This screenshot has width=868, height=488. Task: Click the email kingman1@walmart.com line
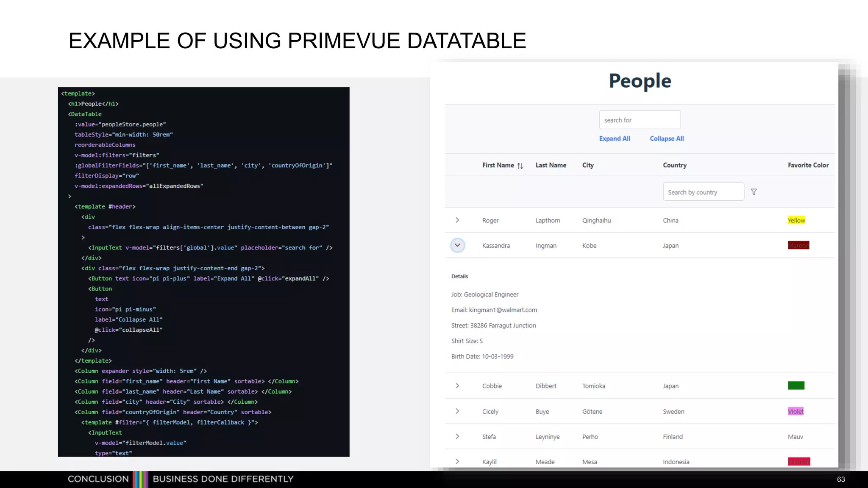coord(494,310)
